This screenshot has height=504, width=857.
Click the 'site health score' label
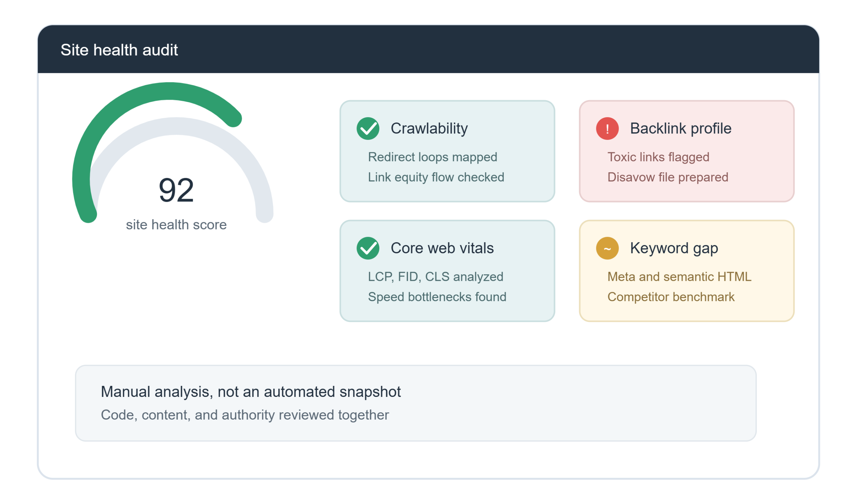[176, 225]
